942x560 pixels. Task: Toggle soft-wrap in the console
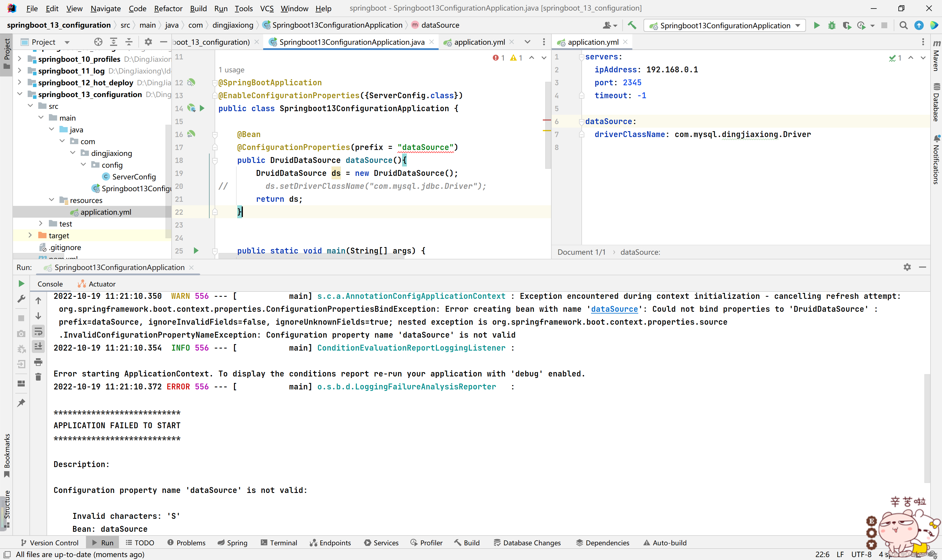coord(38,331)
